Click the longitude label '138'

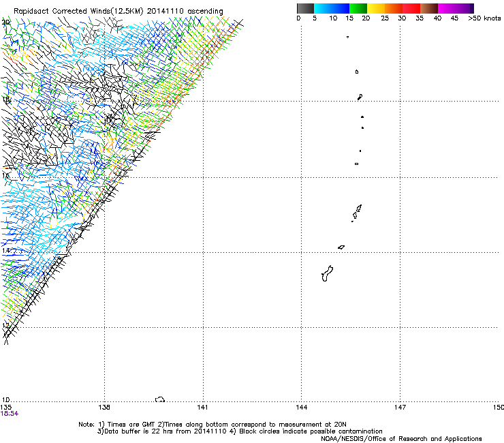(104, 408)
